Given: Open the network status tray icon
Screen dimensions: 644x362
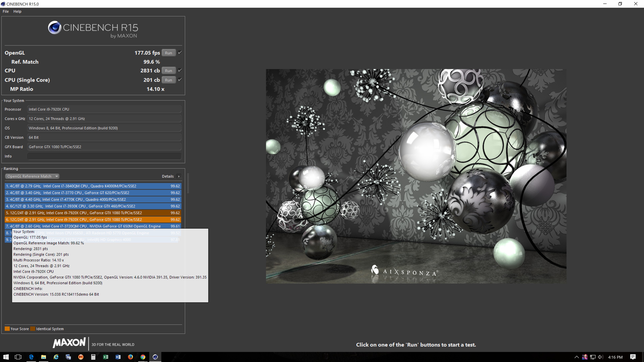Looking at the screenshot, I should point(593,357).
